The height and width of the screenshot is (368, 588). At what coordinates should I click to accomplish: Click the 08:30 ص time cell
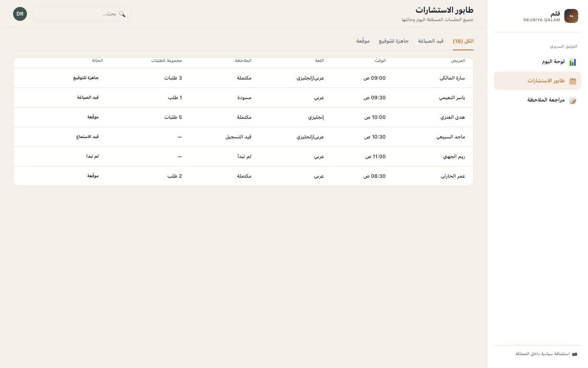(374, 176)
